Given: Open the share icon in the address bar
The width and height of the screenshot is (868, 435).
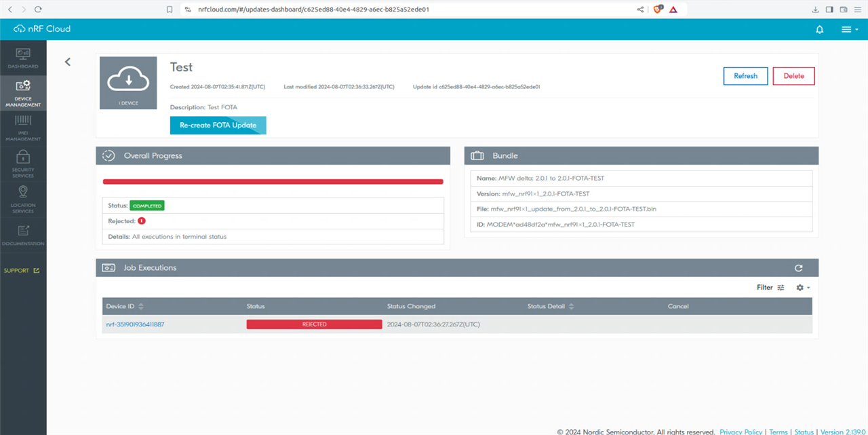Looking at the screenshot, I should point(641,10).
